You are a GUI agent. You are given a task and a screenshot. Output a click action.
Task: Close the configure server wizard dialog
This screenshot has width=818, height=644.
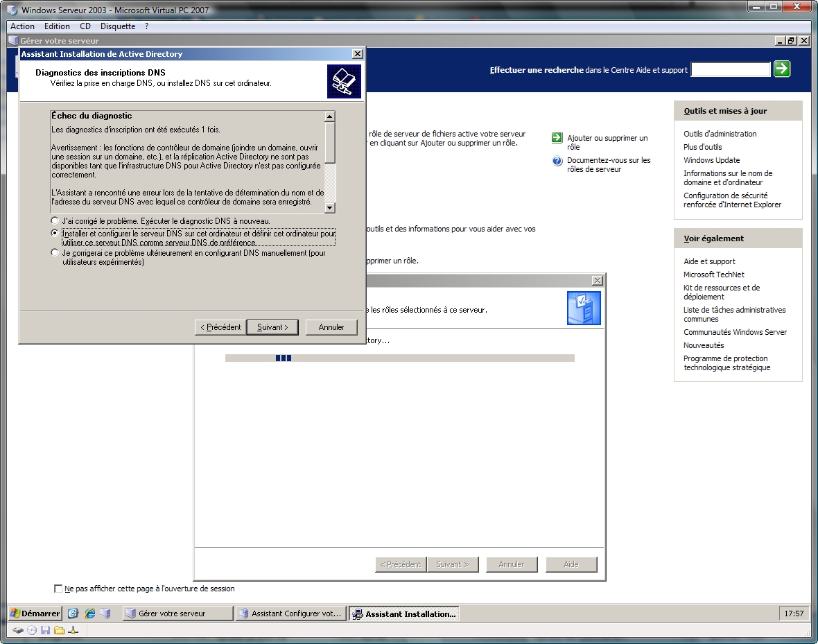[x=598, y=280]
